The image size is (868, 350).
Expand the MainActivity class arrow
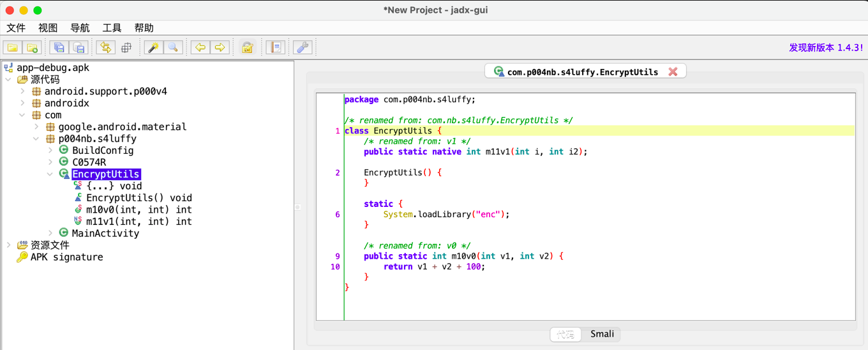point(51,233)
